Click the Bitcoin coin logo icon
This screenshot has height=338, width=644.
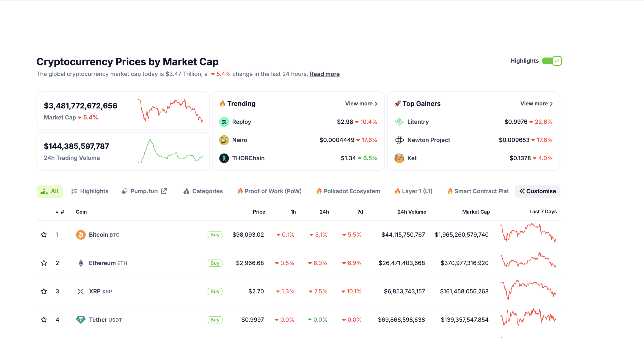[x=81, y=235]
